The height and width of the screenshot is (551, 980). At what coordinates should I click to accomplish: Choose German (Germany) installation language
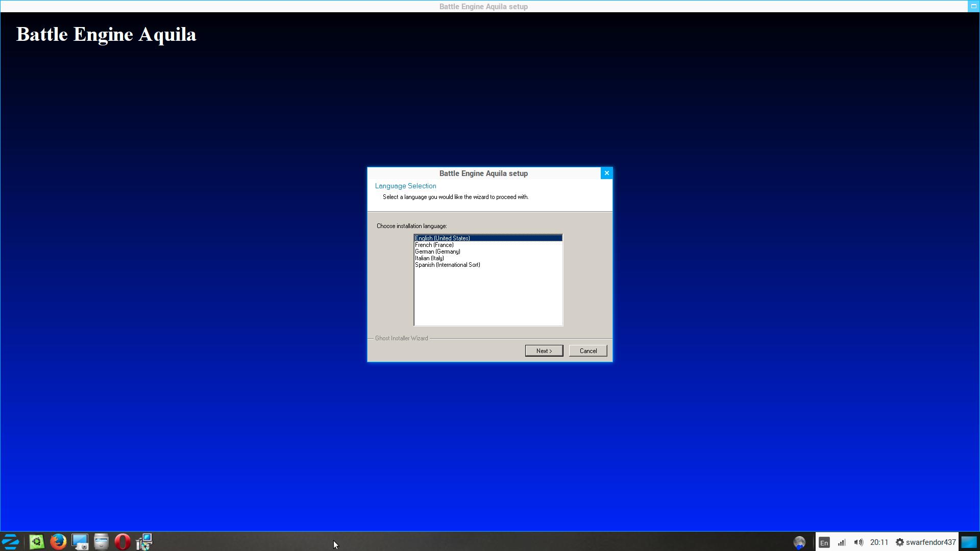(437, 252)
